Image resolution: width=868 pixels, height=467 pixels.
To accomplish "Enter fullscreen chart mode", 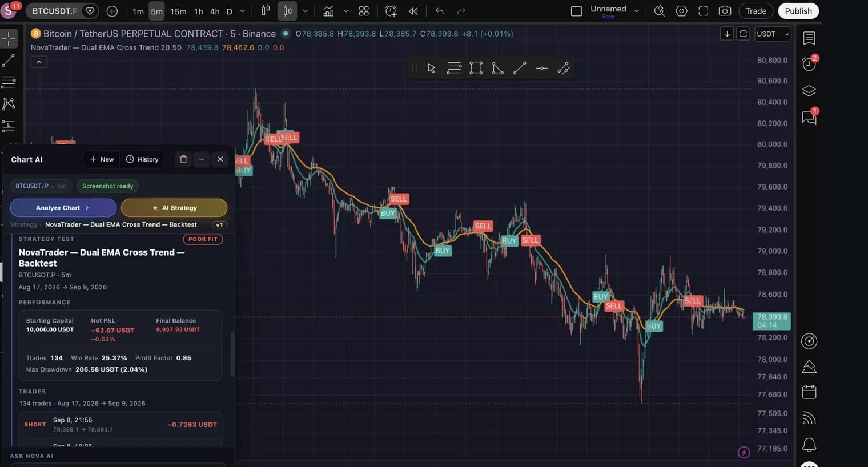I will pyautogui.click(x=704, y=11).
